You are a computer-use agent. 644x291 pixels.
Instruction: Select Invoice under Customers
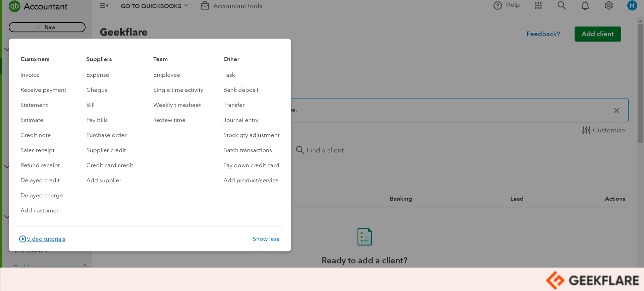pos(30,75)
